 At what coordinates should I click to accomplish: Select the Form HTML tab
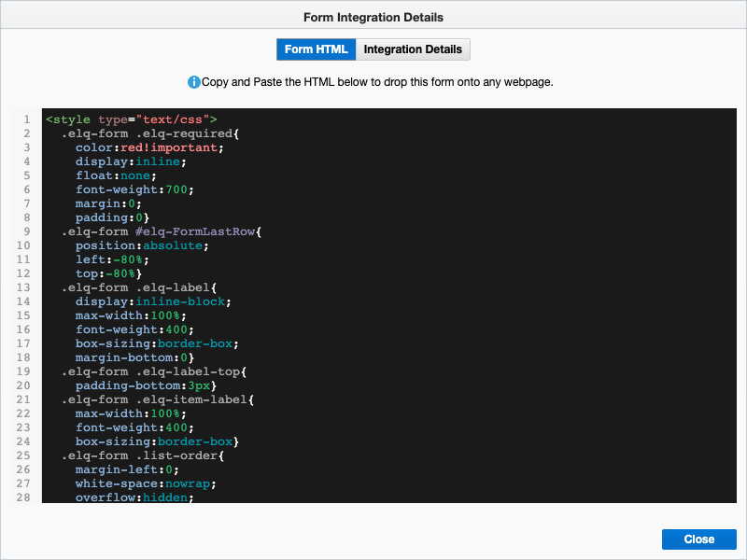[x=316, y=49]
